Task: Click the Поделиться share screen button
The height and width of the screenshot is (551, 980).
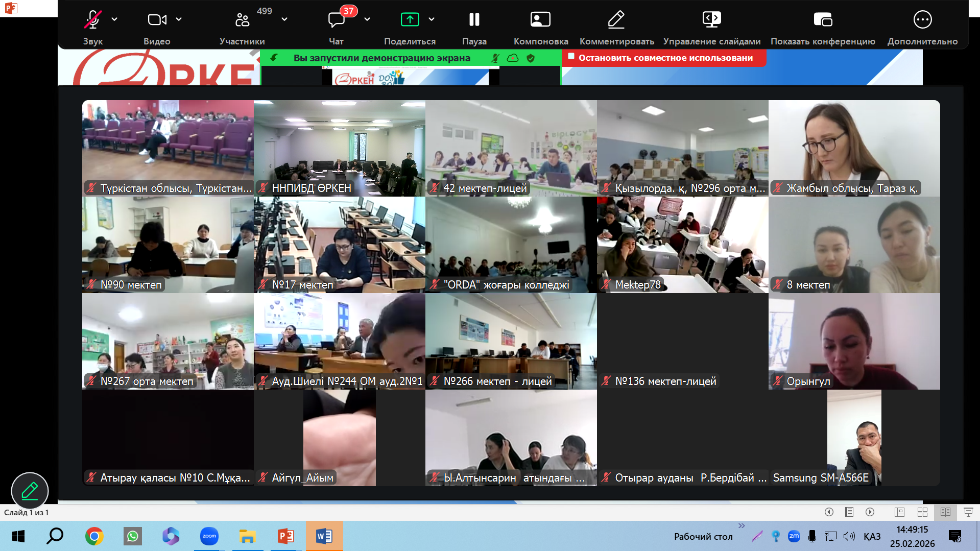Action: [410, 20]
